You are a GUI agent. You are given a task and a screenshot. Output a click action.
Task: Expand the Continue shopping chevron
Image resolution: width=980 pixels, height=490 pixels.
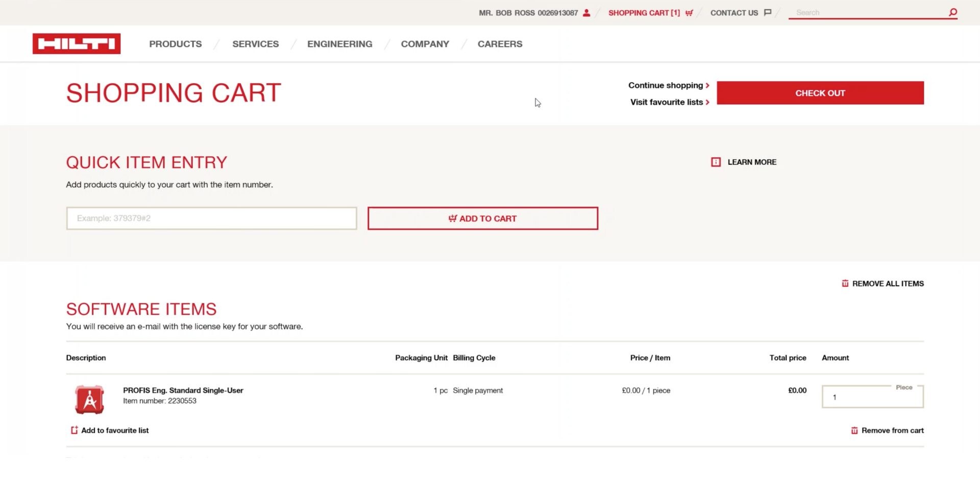707,85
